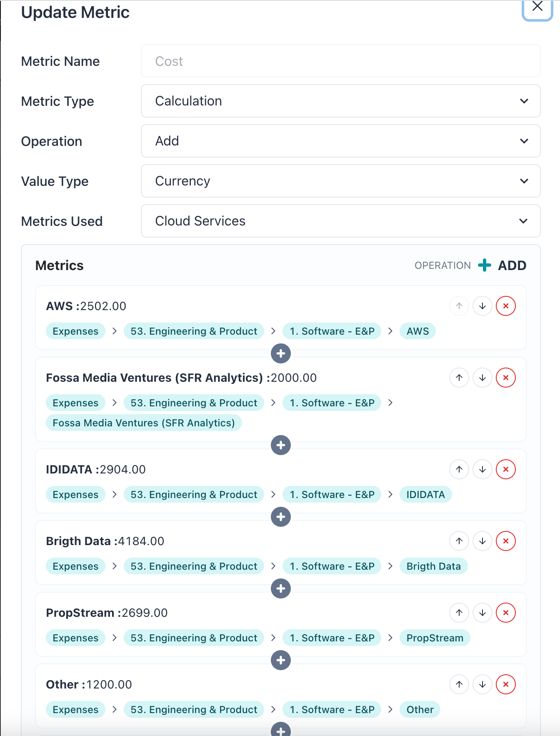560x736 pixels.
Task: Click the teal plus operation icon
Action: 485,265
